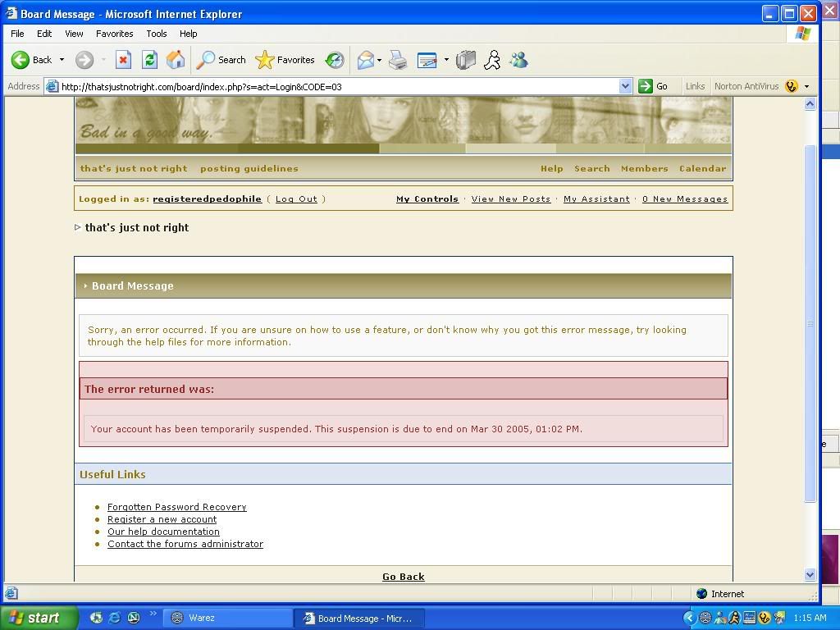The image size is (840, 630).
Task: Open the forum Search link
Action: 592,168
